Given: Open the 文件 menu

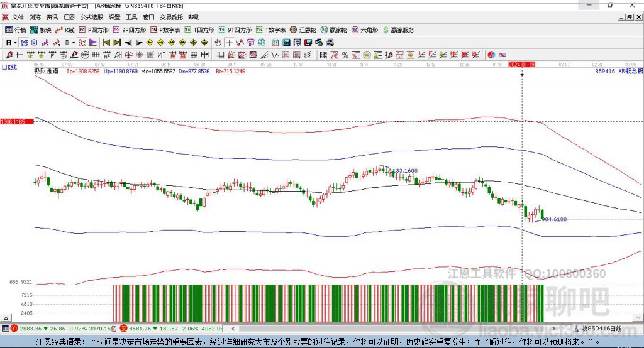Looking at the screenshot, I should point(14,18).
